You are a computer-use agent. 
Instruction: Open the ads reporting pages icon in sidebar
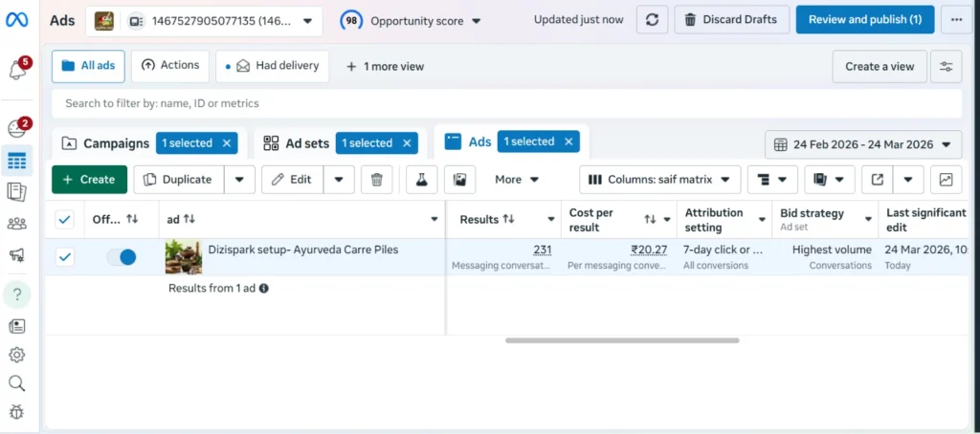(17, 192)
